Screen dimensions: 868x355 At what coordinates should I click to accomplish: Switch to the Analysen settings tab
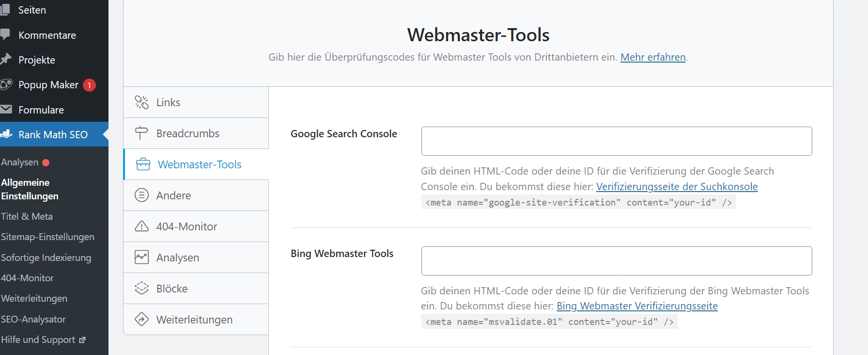(x=196, y=258)
